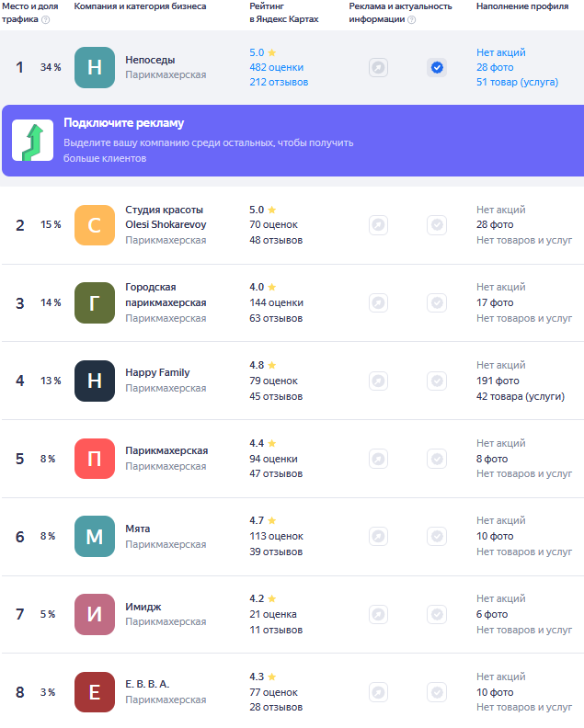Click advertising status icon in Е. В. В. А. row

point(379,693)
